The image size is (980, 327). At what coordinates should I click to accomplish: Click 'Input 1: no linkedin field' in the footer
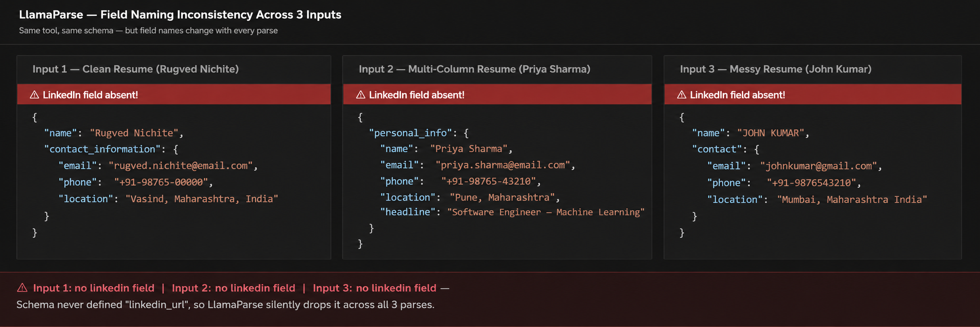tap(93, 288)
